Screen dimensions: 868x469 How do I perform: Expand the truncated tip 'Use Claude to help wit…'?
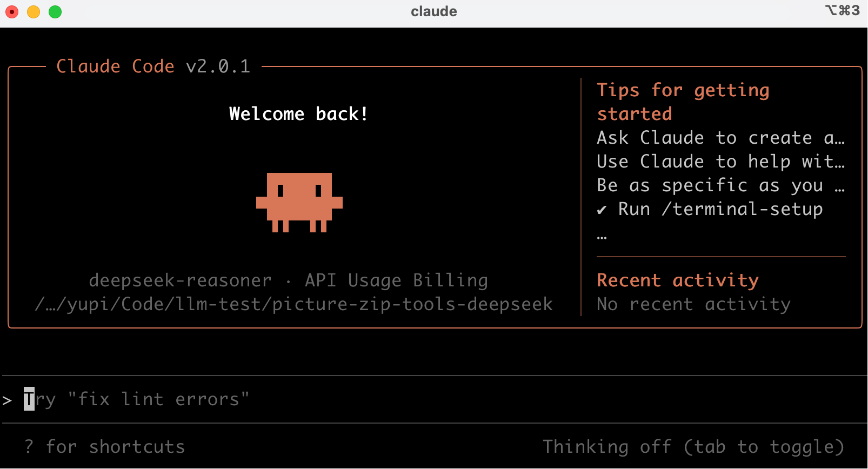click(x=720, y=162)
